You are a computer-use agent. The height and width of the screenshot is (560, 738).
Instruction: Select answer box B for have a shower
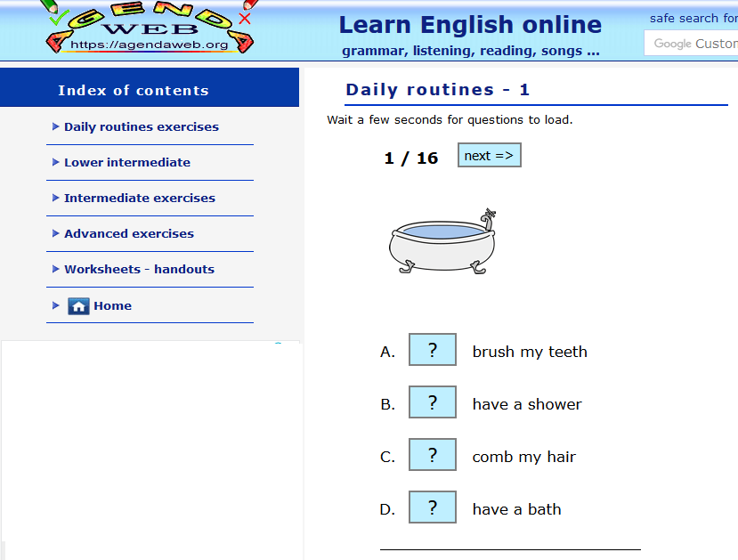click(433, 402)
